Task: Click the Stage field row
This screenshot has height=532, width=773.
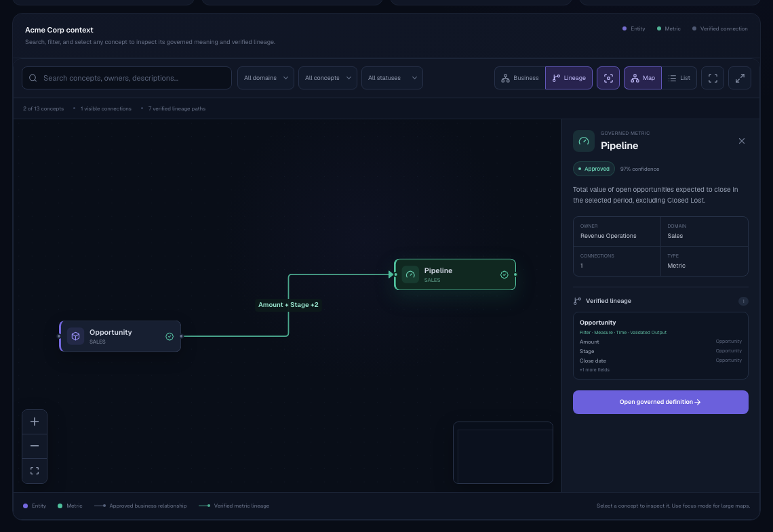Action: pyautogui.click(x=660, y=351)
